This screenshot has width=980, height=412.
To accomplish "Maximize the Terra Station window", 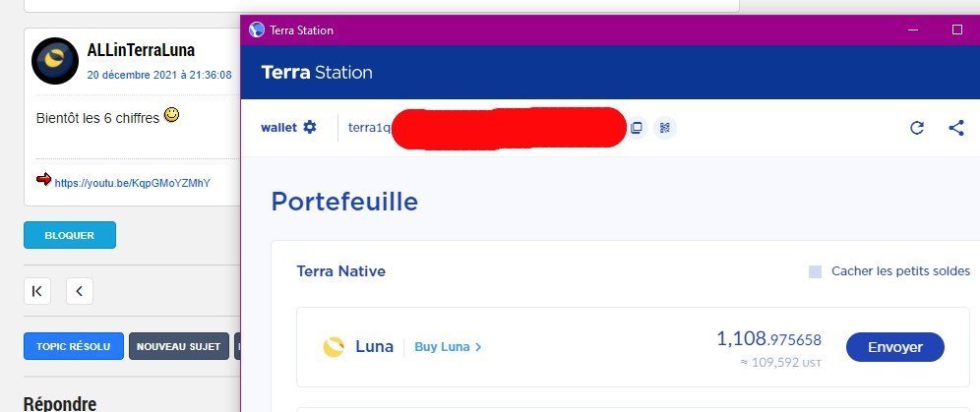I will tap(956, 29).
